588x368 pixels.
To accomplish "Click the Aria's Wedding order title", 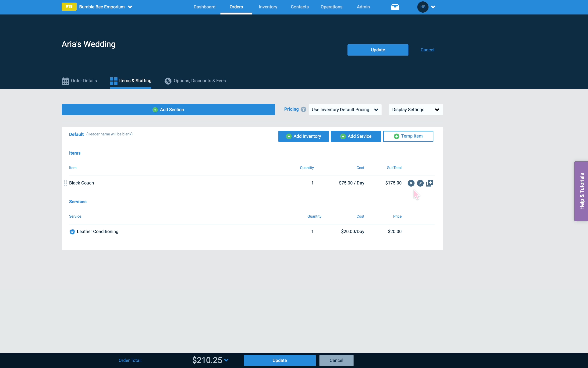I will click(89, 44).
